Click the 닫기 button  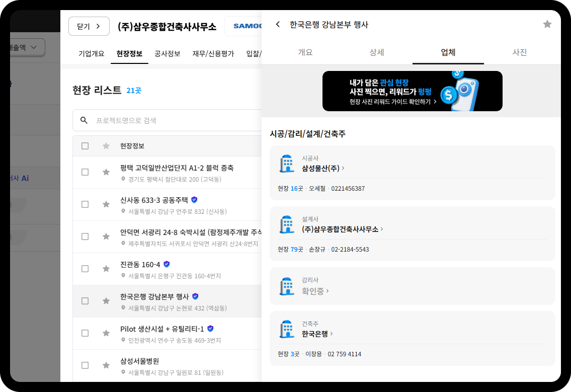click(x=89, y=26)
